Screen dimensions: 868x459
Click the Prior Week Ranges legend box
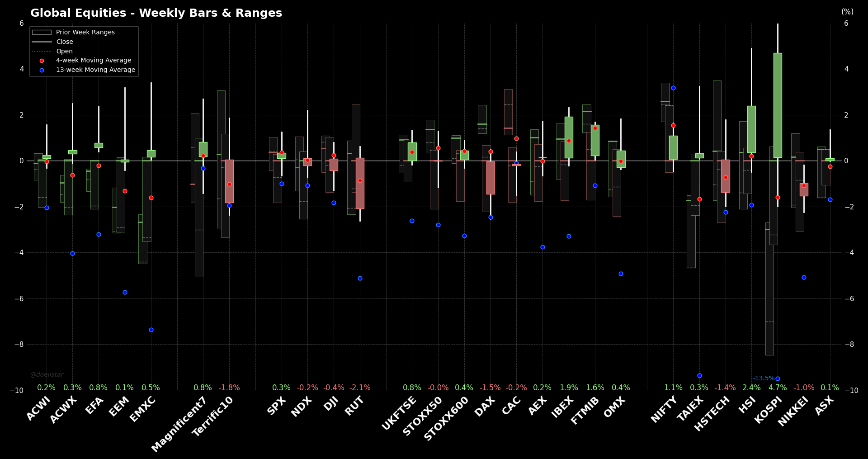click(x=42, y=32)
